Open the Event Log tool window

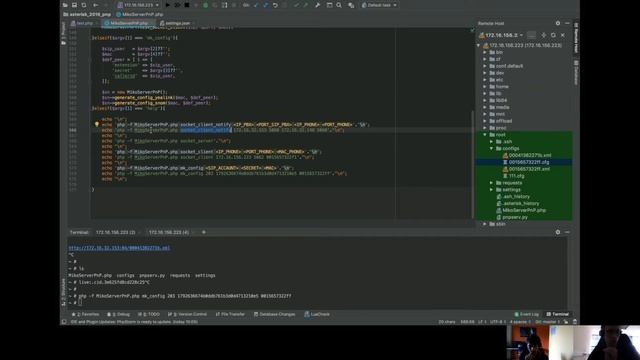527,314
